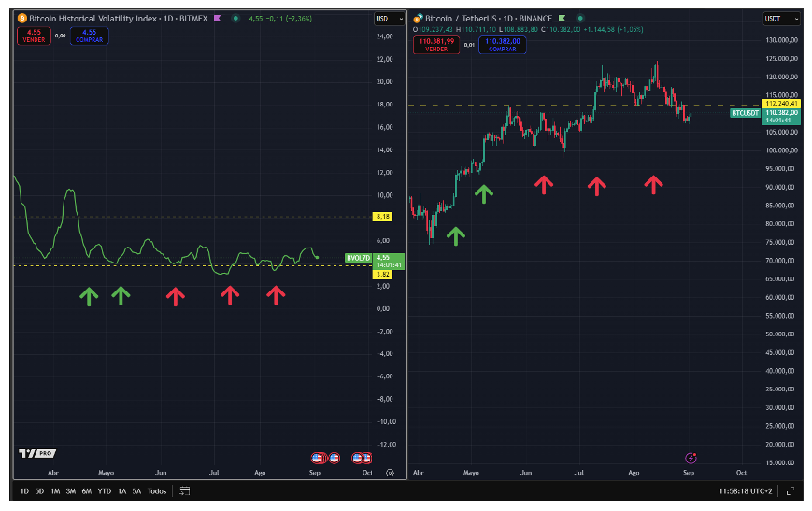This screenshot has height=511, width=812.
Task: Toggle fullscreen mode icon
Action: pos(791,491)
